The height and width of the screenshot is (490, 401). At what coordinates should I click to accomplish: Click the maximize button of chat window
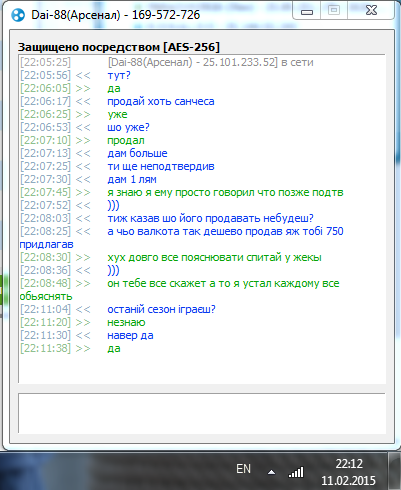tap(334, 11)
